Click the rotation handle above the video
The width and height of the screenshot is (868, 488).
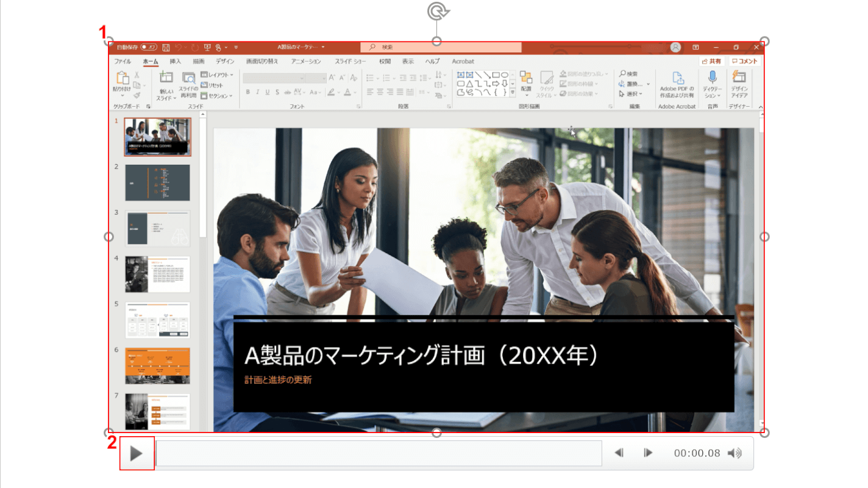click(x=437, y=10)
